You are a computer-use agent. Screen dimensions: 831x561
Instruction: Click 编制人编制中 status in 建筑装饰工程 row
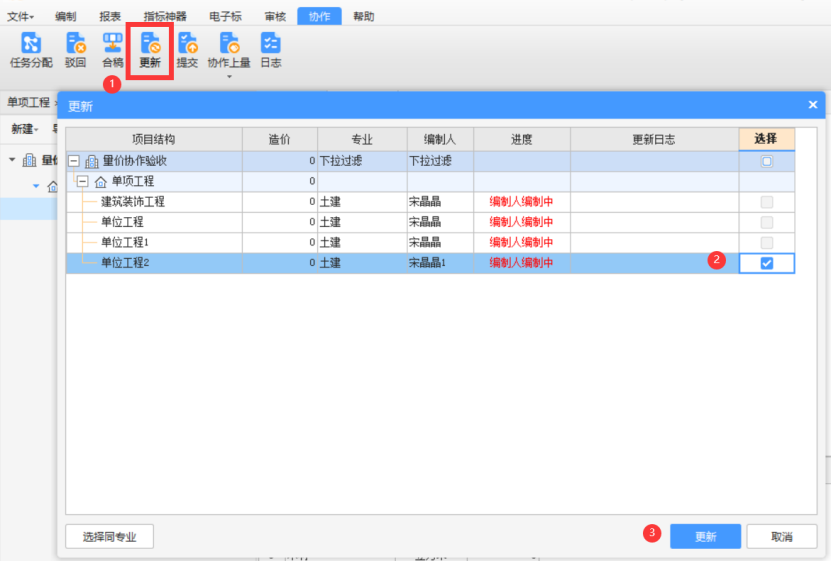click(x=521, y=202)
